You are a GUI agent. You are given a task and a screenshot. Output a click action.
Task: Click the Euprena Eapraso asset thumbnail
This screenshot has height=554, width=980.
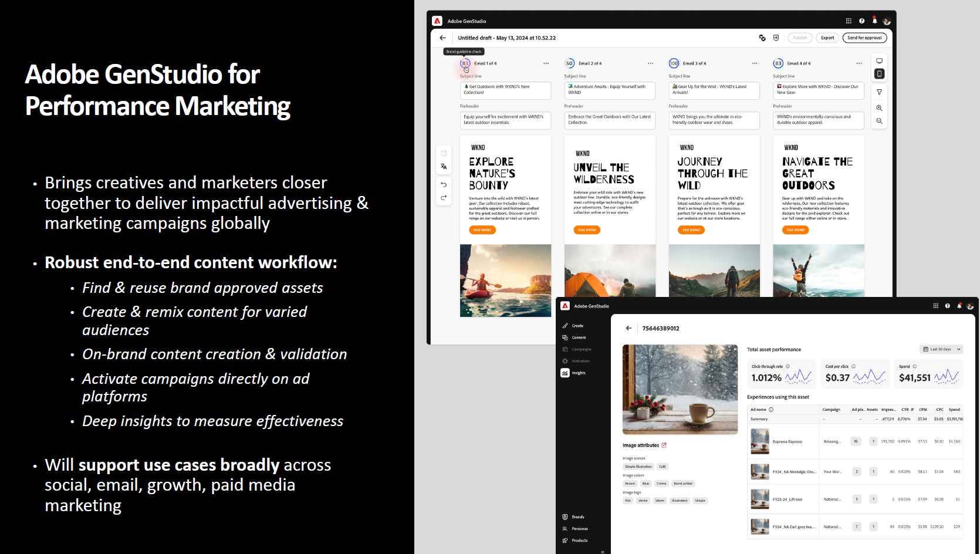[760, 441]
